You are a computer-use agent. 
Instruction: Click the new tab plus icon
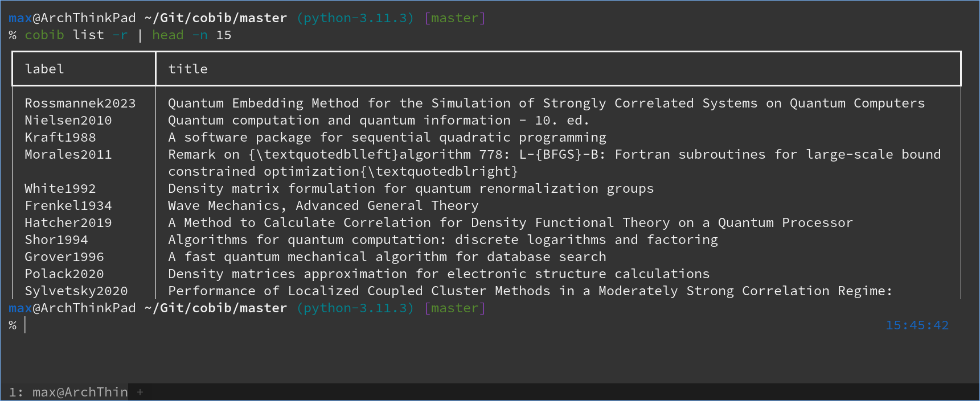[x=140, y=392]
